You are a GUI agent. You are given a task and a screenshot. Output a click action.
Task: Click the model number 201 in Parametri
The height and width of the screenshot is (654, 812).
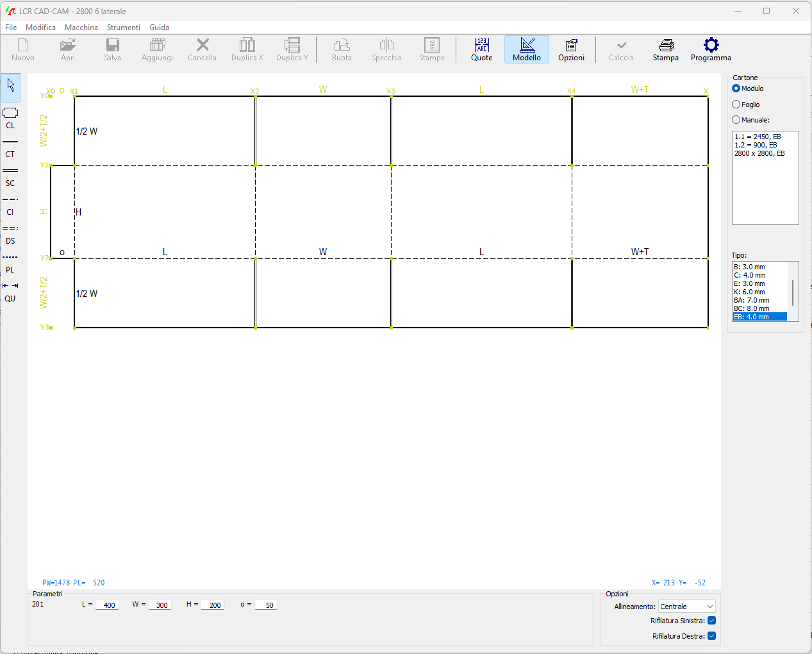coord(38,604)
